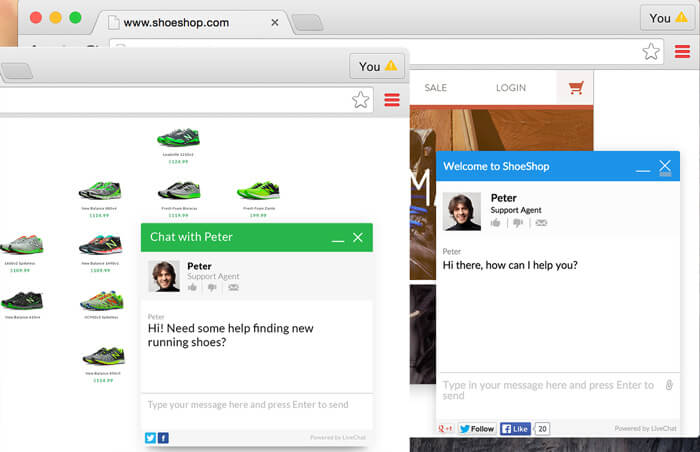Select the multicolor orange-blue shoe
The width and height of the screenshot is (700, 452).
click(x=102, y=301)
